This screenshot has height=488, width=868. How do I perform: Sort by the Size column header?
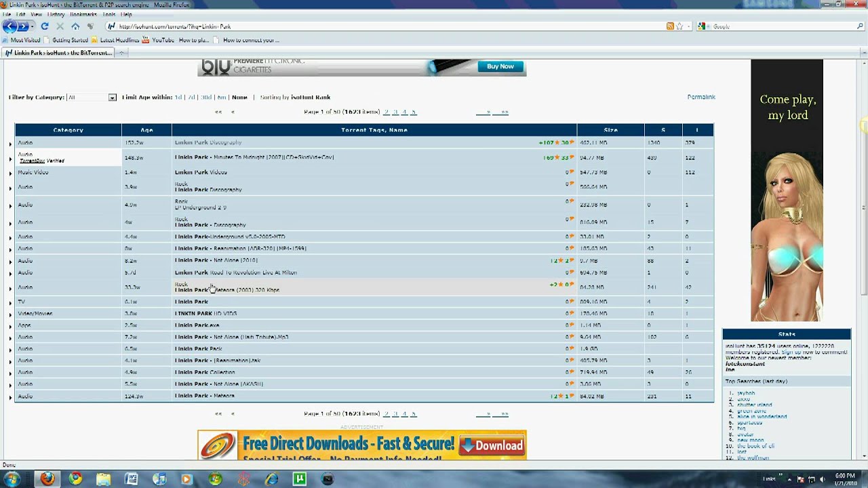coord(610,130)
